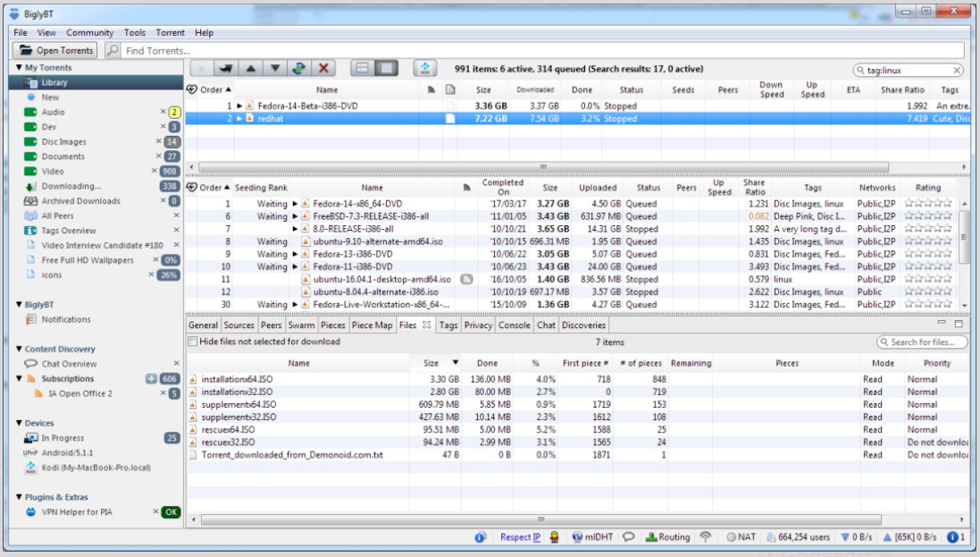
Task: Sort seeding list by the Seeding Rank header
Action: [261, 188]
